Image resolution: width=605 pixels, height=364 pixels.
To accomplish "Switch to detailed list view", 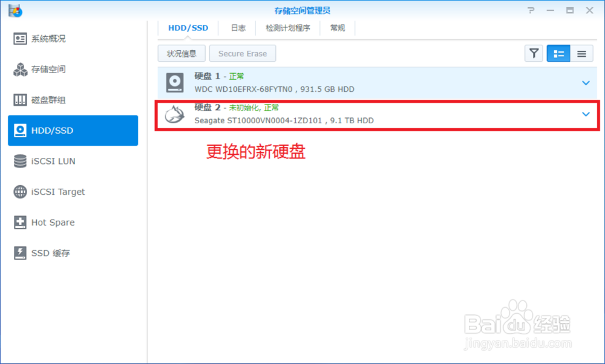I will (558, 54).
